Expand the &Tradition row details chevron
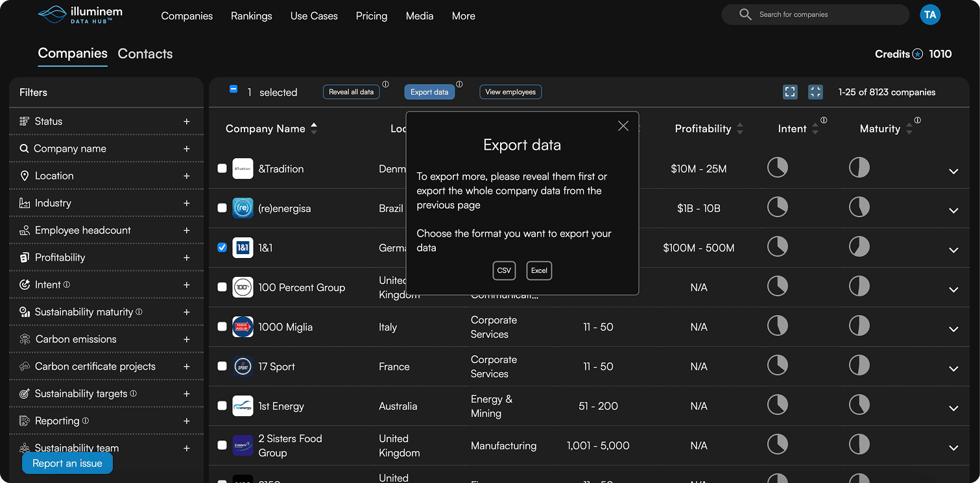The height and width of the screenshot is (483, 980). 953,171
